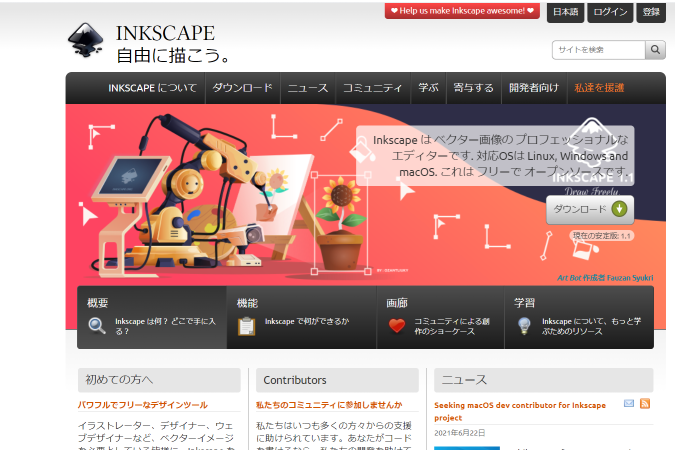Click the green download arrow icon
Viewport: 675px width, 450px height.
(x=619, y=209)
